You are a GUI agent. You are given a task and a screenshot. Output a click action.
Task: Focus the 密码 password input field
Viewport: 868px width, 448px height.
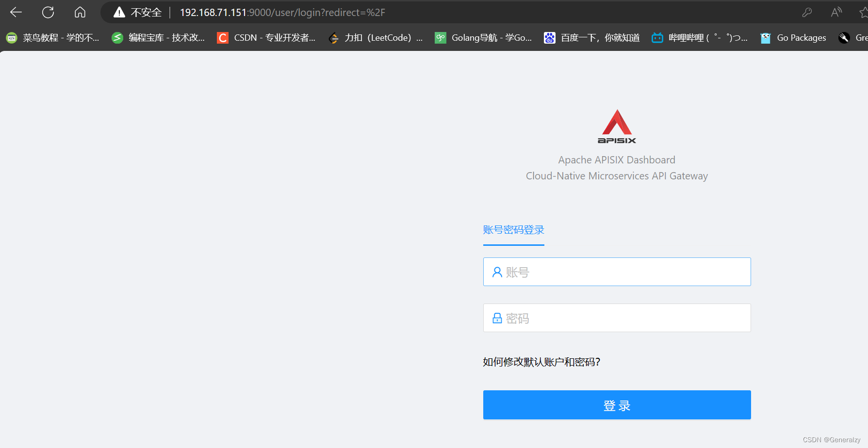click(x=617, y=318)
